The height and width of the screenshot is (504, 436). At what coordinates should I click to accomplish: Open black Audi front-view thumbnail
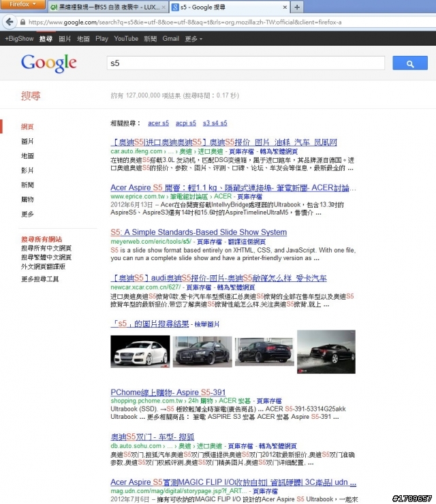tap(202, 351)
